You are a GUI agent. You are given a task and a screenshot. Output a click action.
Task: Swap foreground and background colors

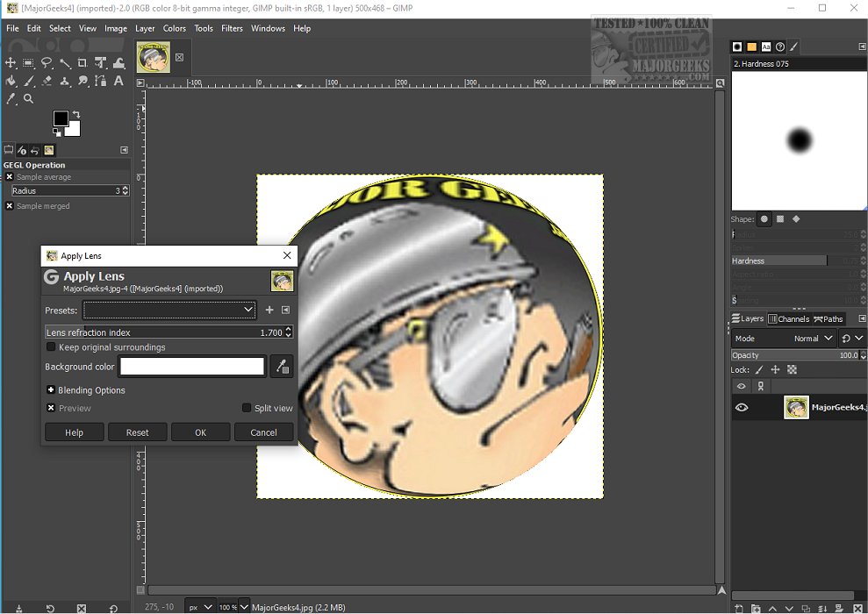(x=76, y=115)
